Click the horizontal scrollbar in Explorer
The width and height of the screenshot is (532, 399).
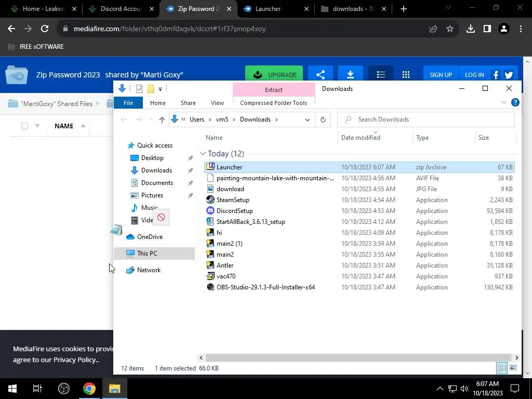coord(358,357)
